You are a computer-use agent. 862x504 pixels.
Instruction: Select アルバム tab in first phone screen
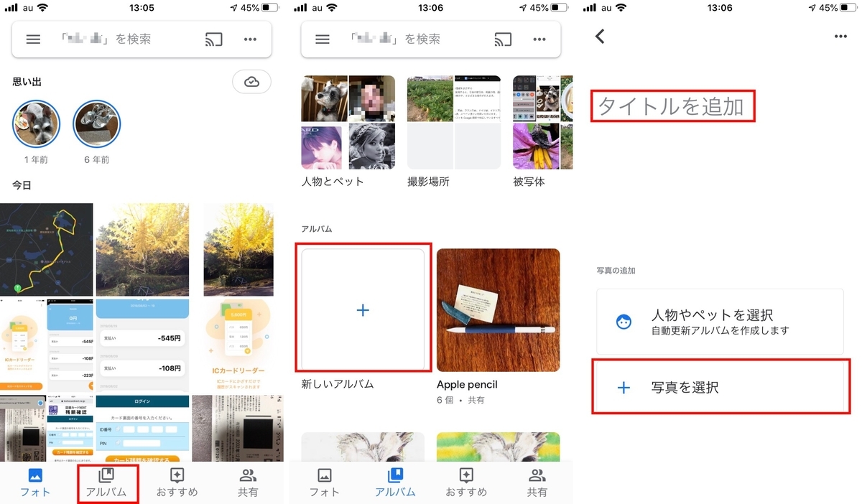(106, 482)
